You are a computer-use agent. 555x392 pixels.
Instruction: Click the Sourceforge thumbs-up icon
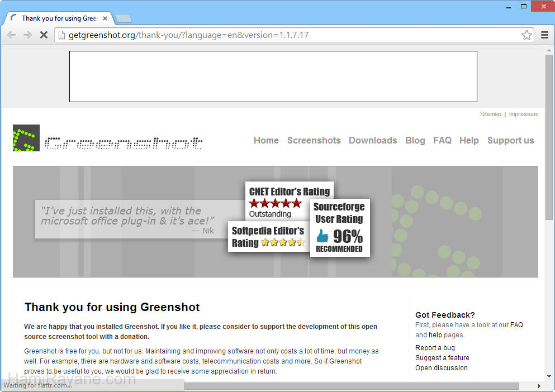click(322, 236)
